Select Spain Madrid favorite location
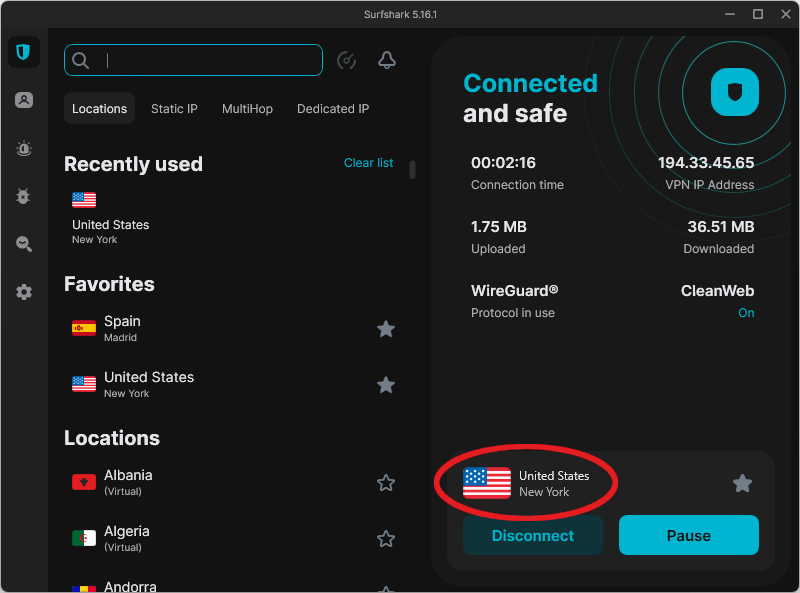 point(234,329)
